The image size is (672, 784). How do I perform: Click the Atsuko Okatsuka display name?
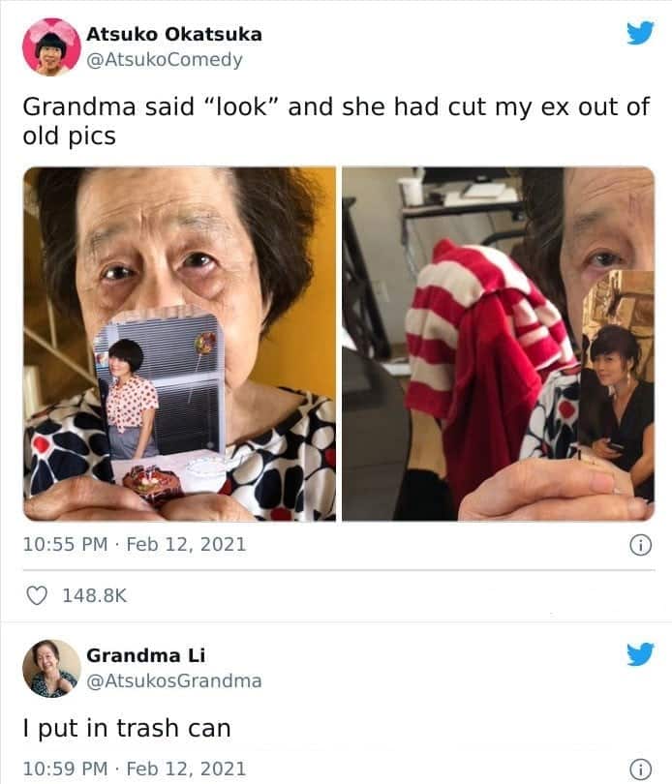click(174, 34)
